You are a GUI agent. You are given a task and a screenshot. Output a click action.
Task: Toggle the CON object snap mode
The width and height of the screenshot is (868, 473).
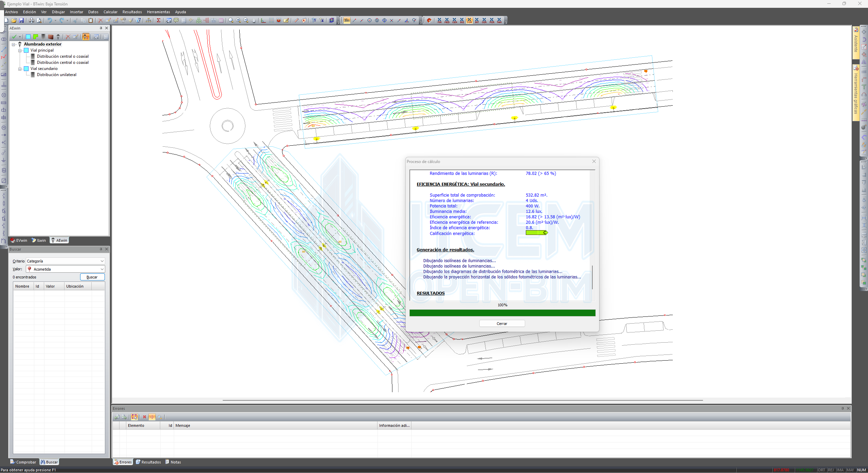[x=469, y=20]
